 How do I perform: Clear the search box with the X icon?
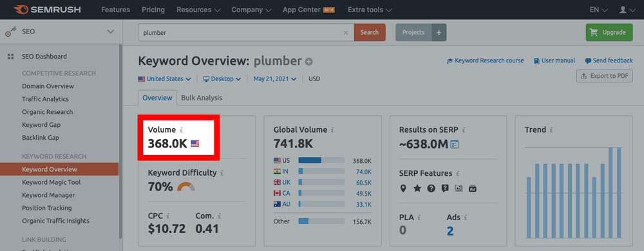click(346, 32)
